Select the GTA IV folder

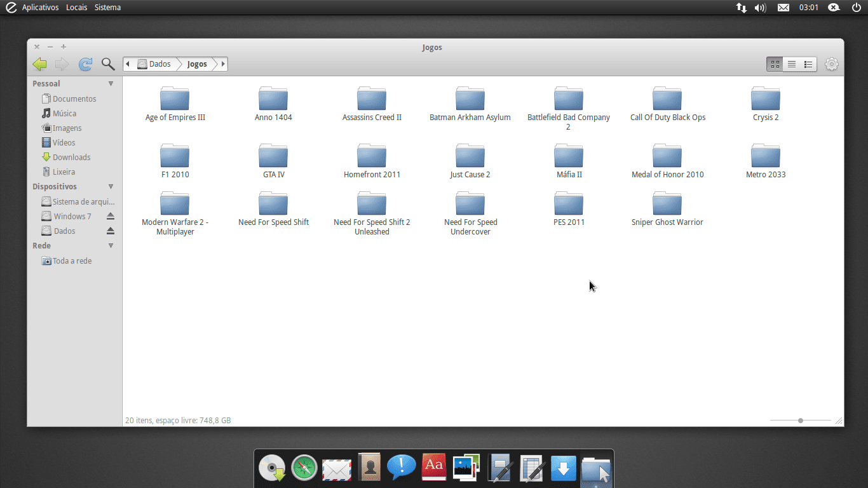(x=273, y=161)
